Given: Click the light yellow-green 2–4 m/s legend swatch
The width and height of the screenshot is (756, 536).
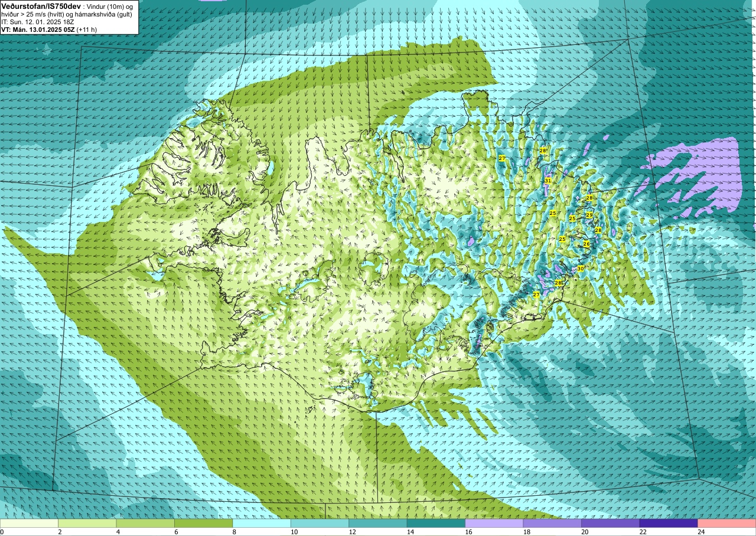Looking at the screenshot, I should pyautogui.click(x=87, y=523).
